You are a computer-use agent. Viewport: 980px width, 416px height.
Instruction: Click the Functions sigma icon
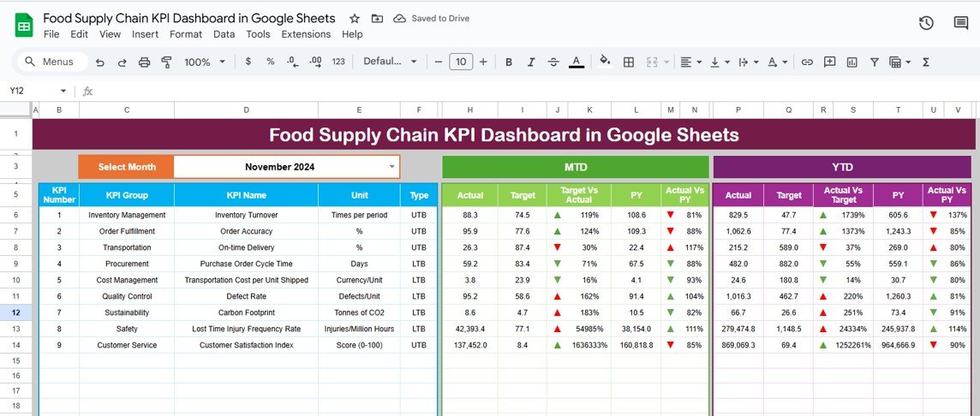926,62
